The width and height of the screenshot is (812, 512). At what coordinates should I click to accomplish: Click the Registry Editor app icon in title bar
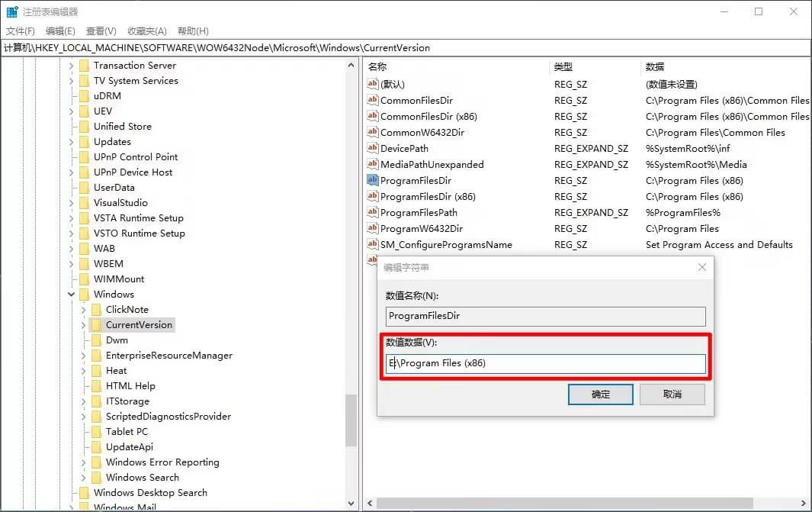coord(12,11)
